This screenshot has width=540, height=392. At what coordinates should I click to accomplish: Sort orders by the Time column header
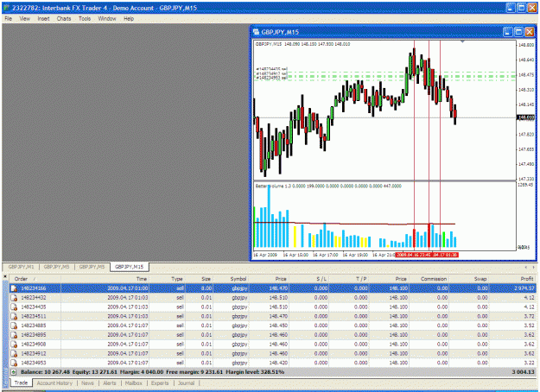pyautogui.click(x=105, y=279)
